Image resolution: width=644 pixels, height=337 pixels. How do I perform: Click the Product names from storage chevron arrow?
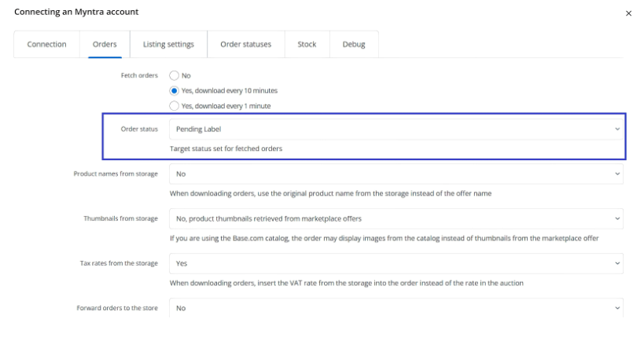pos(616,173)
